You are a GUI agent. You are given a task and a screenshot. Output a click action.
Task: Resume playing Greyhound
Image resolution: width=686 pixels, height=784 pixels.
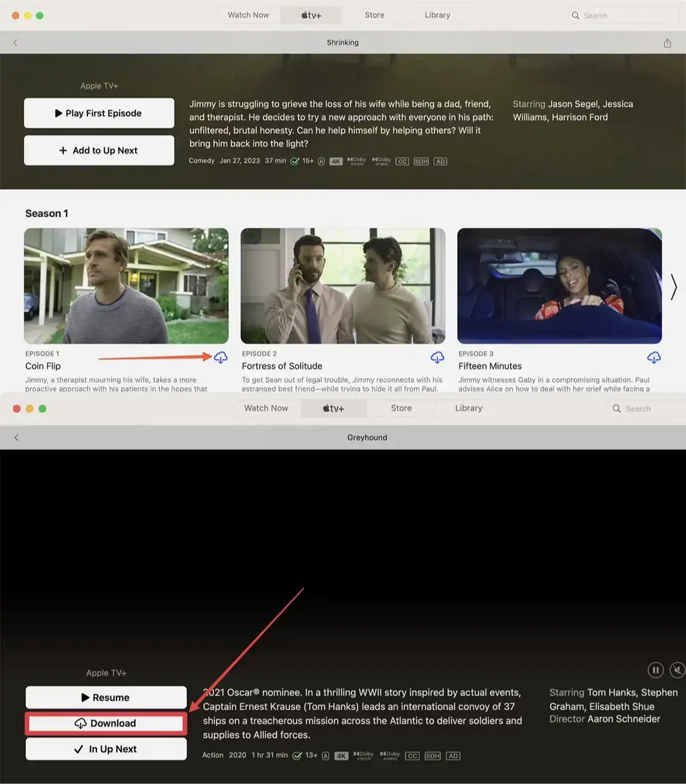(x=106, y=698)
